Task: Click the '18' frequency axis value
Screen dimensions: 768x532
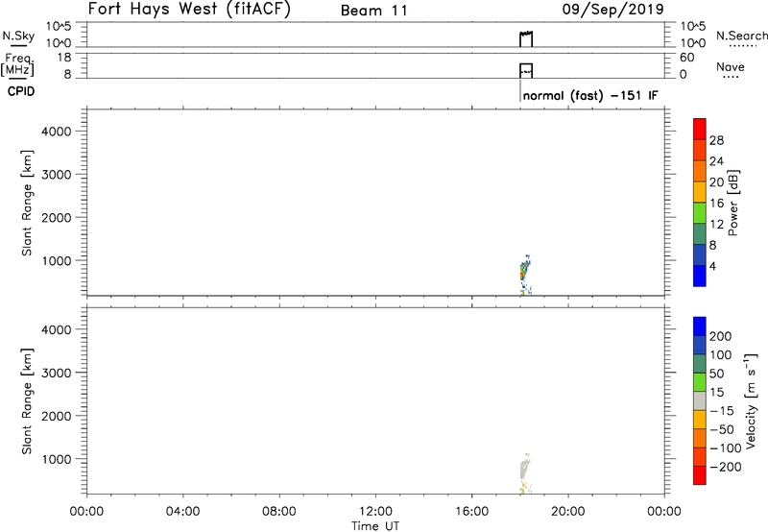Action: [64, 58]
